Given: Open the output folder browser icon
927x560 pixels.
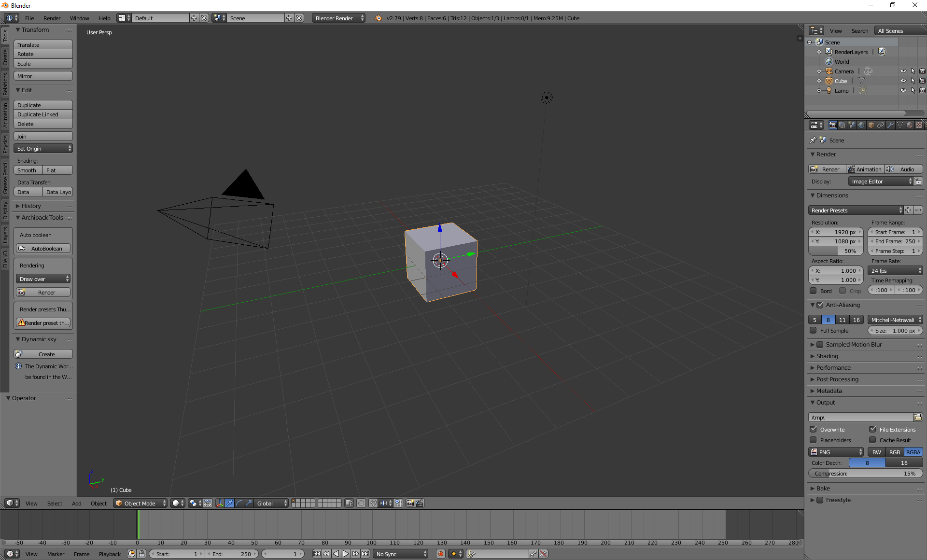Looking at the screenshot, I should click(918, 417).
